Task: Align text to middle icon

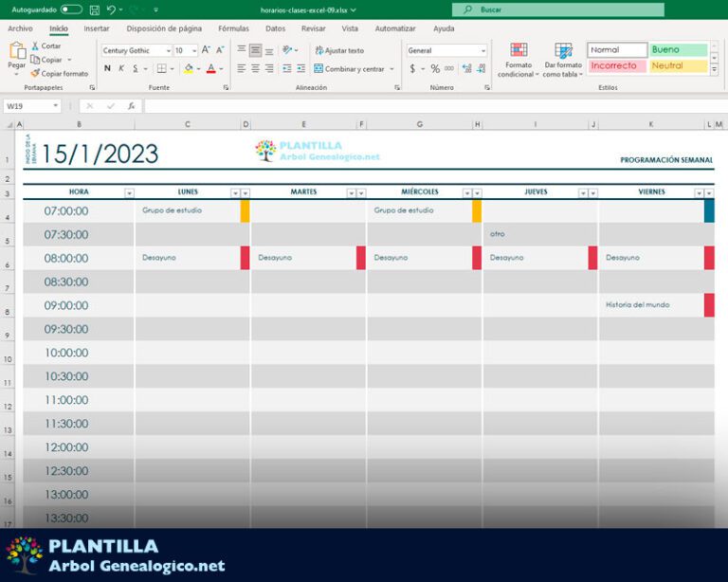Action: (x=255, y=50)
